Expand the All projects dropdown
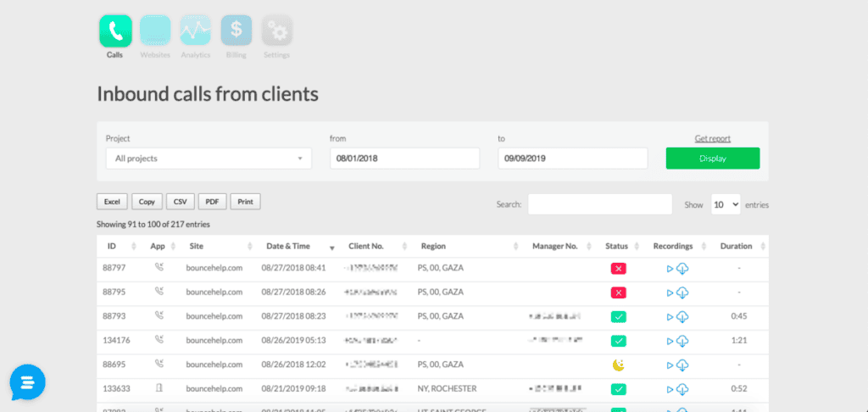Image resolution: width=868 pixels, height=412 pixels. pyautogui.click(x=209, y=159)
